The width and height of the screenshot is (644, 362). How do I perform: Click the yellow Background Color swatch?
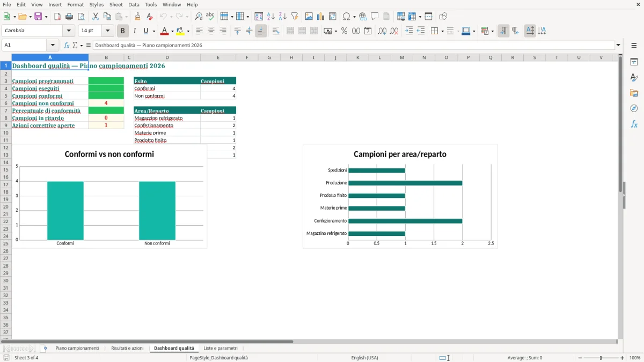pos(180,31)
